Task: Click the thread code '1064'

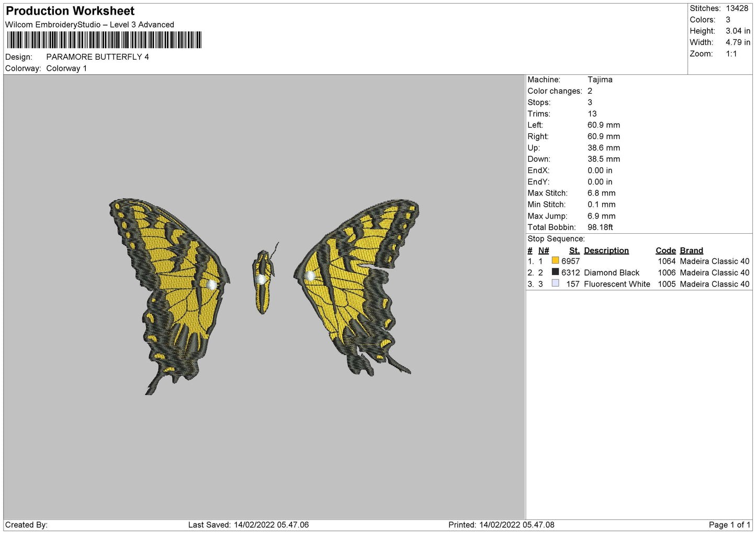Action: point(667,261)
